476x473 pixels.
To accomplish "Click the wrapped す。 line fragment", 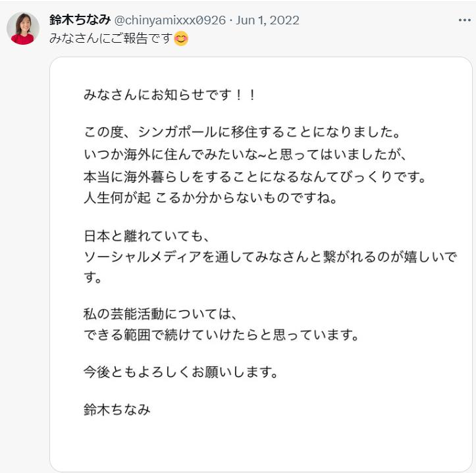I will [93, 278].
